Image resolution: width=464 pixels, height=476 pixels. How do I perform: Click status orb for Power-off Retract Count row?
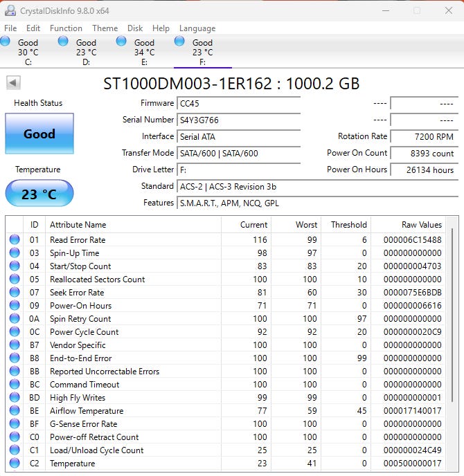pyautogui.click(x=15, y=437)
